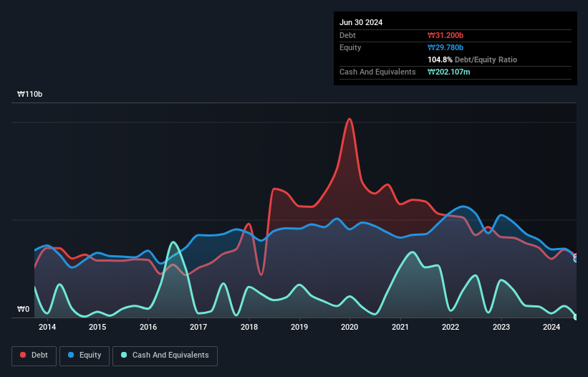Image resolution: width=588 pixels, height=377 pixels.
Task: Click the cash peak in mid-2016
Action: (x=173, y=242)
